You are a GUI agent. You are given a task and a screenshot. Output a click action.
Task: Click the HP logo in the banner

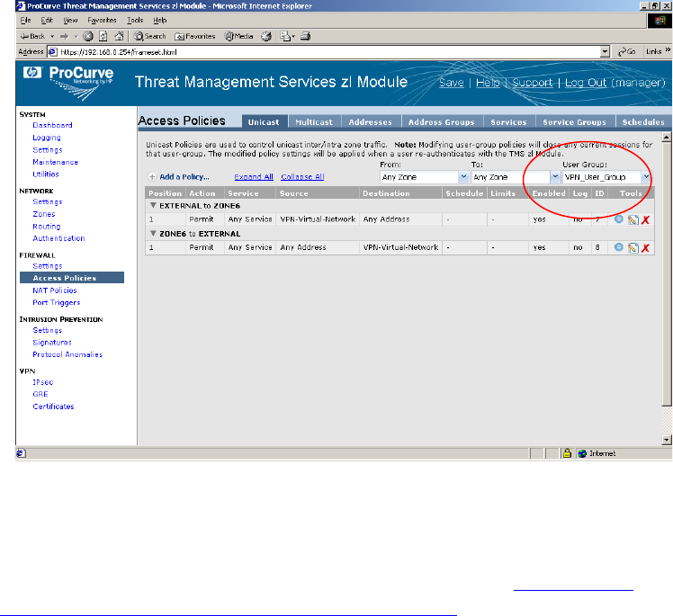pyautogui.click(x=32, y=73)
